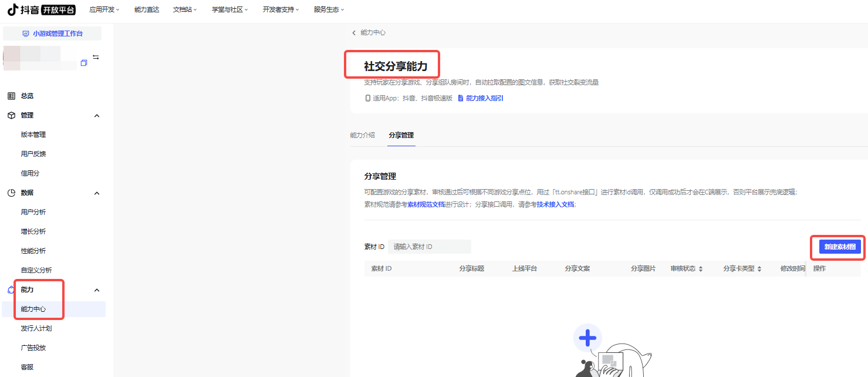Sort by 分享卡类型 column arrows
The height and width of the screenshot is (377, 868).
(x=759, y=269)
